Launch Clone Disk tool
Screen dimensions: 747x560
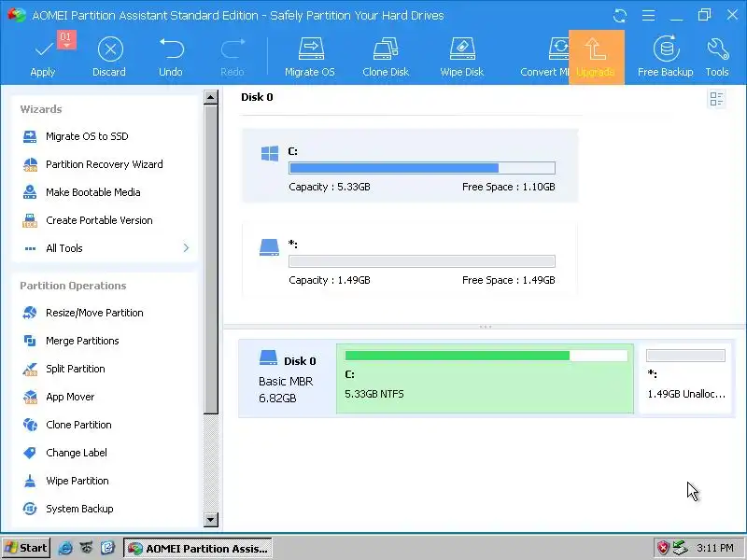pyautogui.click(x=386, y=58)
